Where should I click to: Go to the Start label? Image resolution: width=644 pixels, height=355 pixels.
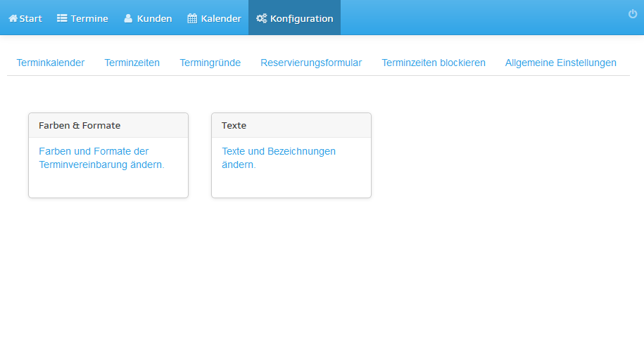coord(31,18)
